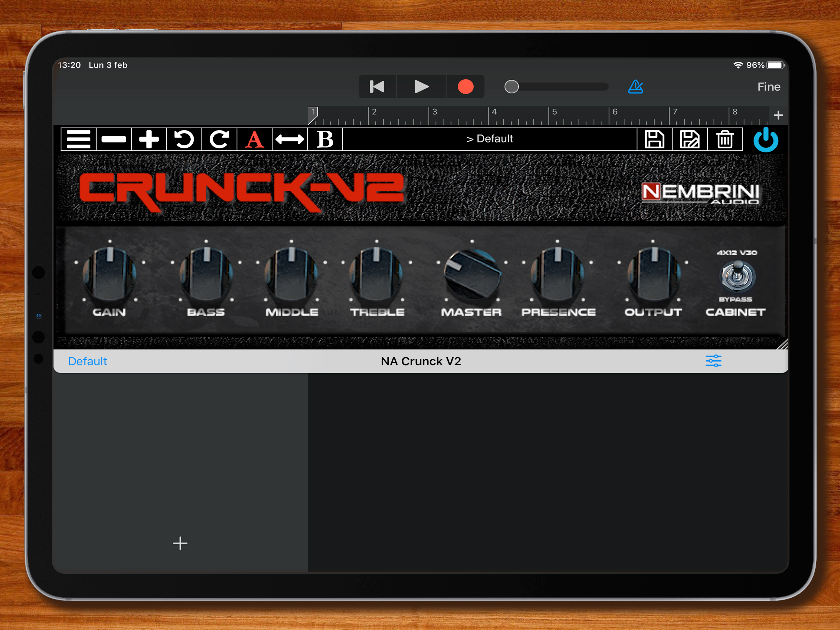Tap the Fine button
The width and height of the screenshot is (840, 630).
pyautogui.click(x=769, y=87)
